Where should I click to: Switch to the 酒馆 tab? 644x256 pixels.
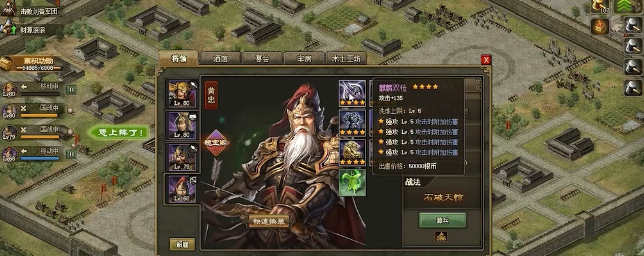tap(220, 59)
